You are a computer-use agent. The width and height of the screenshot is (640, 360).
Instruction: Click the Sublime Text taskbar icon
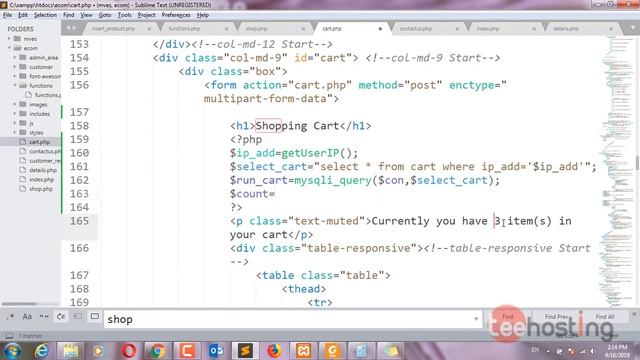click(x=245, y=351)
